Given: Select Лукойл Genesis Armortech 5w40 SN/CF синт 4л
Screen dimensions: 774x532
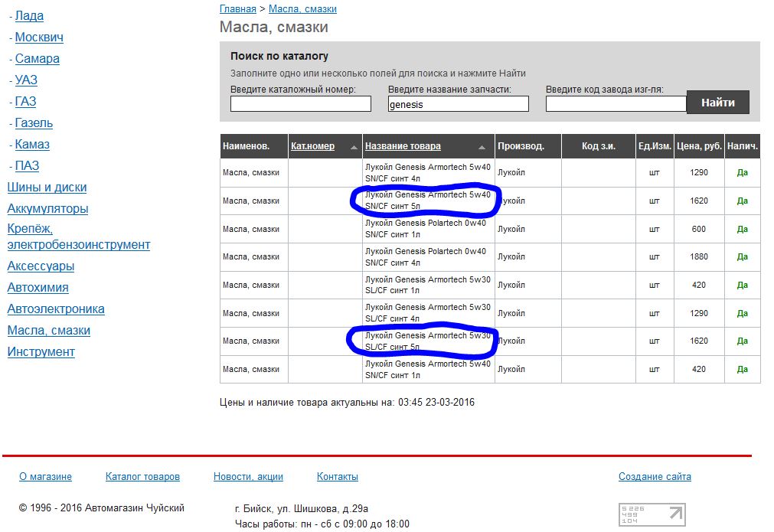Looking at the screenshot, I should (x=427, y=173).
